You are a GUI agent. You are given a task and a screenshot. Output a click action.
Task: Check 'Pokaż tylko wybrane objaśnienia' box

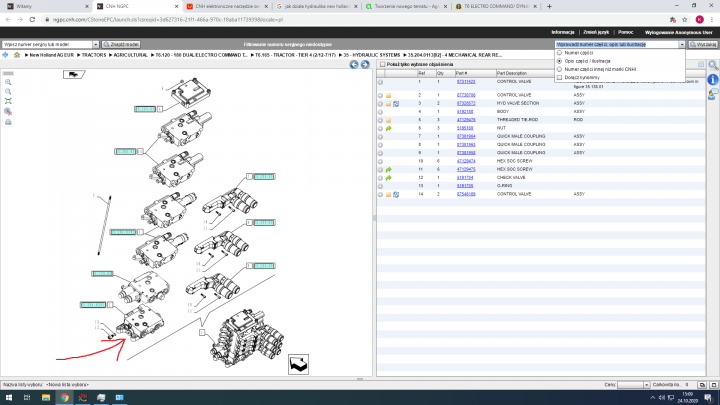(x=382, y=63)
